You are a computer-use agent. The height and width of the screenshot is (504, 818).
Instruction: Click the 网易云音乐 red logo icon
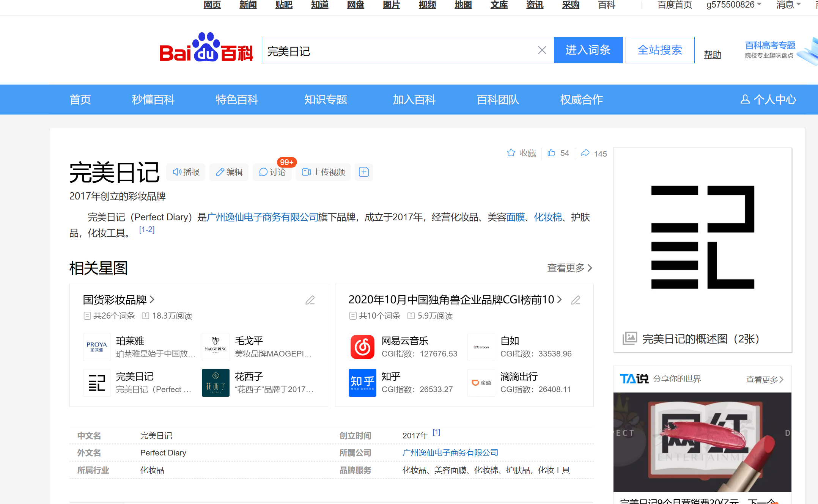pyautogui.click(x=362, y=347)
